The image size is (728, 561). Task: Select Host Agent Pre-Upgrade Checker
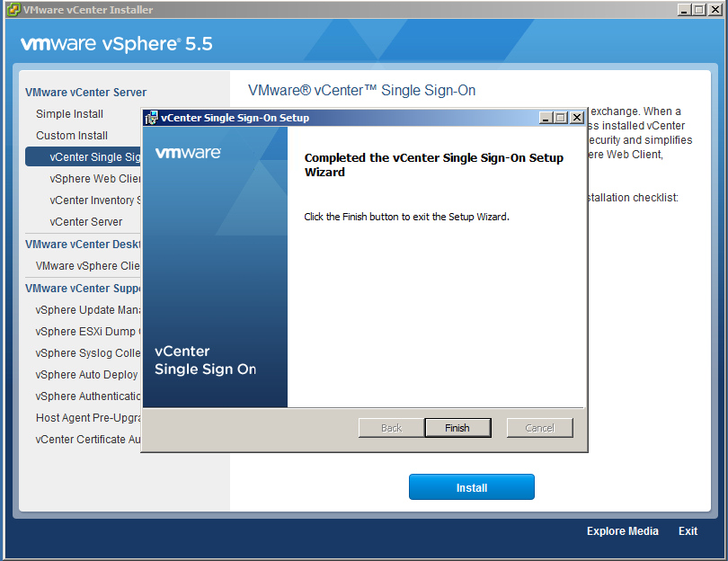87,418
